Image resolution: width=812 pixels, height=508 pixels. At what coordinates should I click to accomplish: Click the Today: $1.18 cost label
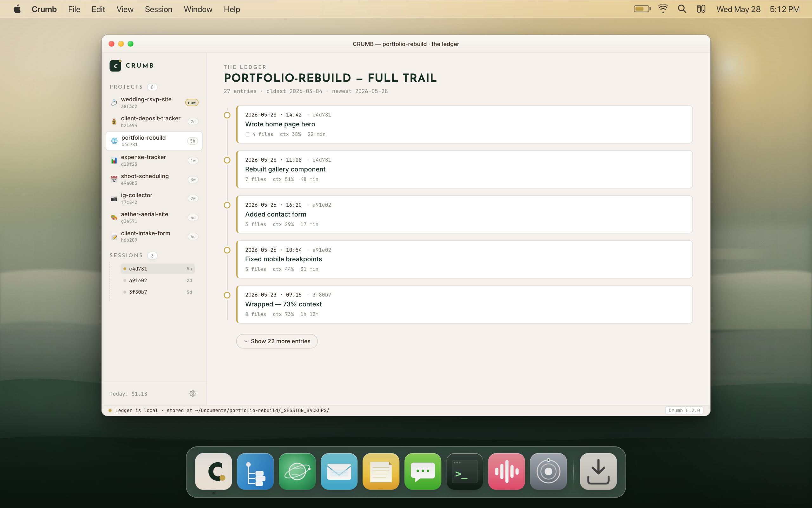pyautogui.click(x=128, y=394)
